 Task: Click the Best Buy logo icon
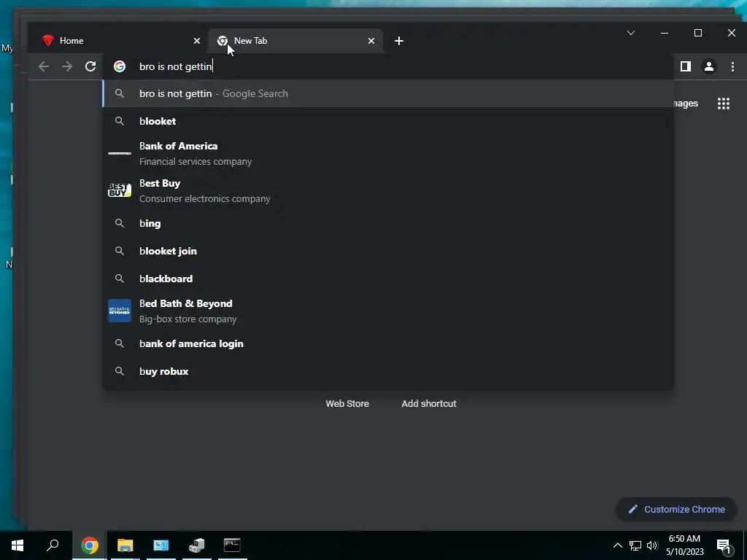[x=120, y=190]
